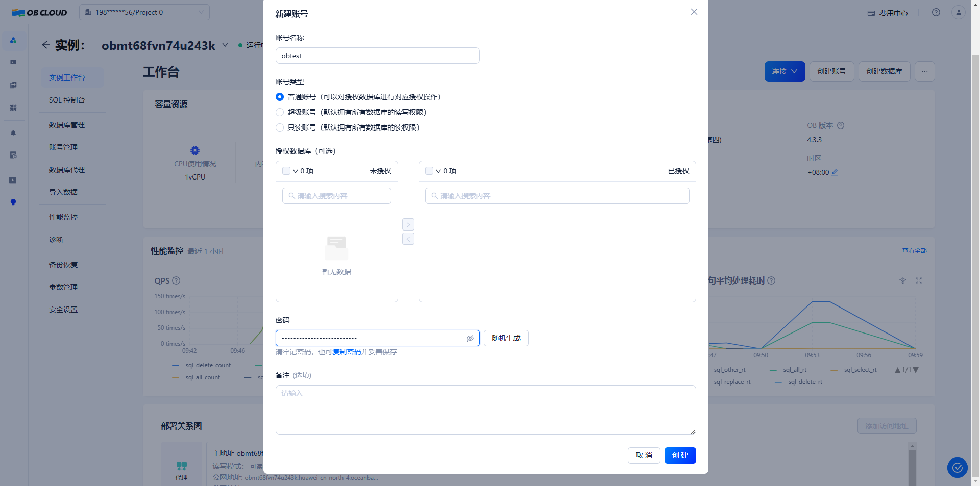Close the 新建账号 dialog with the X
980x486 pixels.
tap(694, 12)
